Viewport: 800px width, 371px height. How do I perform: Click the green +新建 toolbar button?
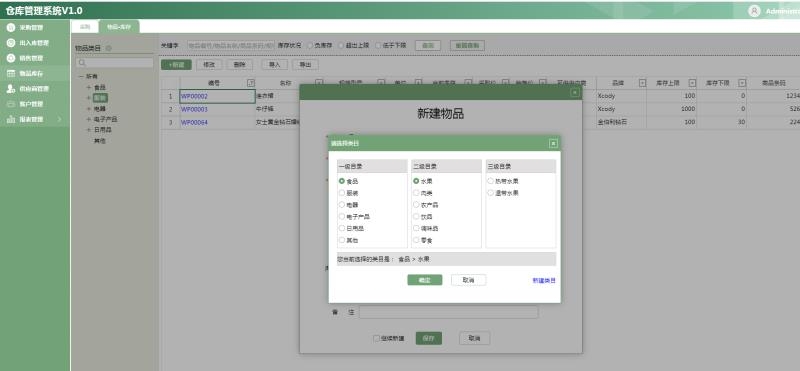pyautogui.click(x=176, y=65)
